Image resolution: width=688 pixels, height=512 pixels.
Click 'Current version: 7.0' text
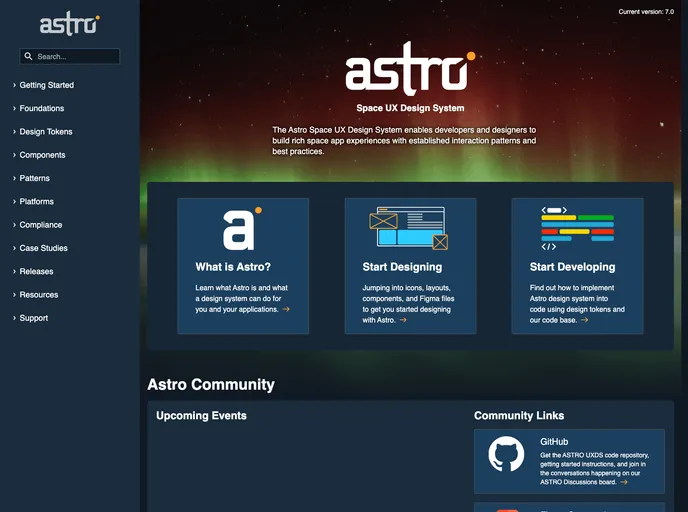(x=646, y=12)
